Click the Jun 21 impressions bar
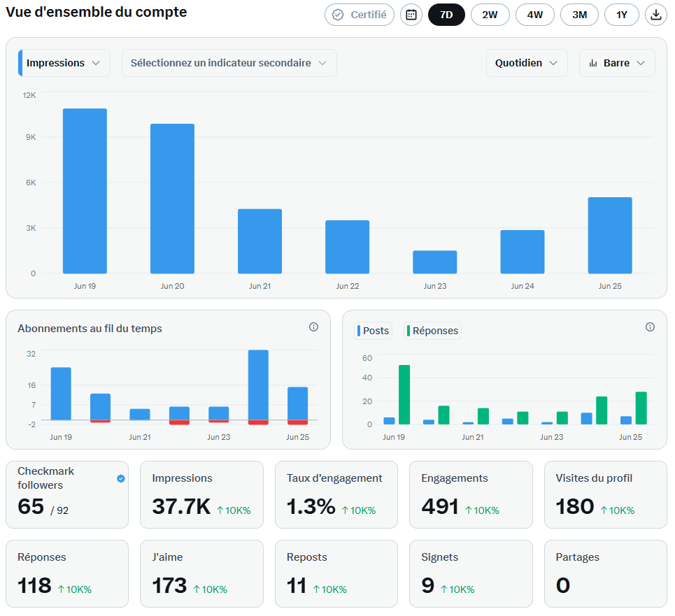675x616 pixels. click(260, 241)
